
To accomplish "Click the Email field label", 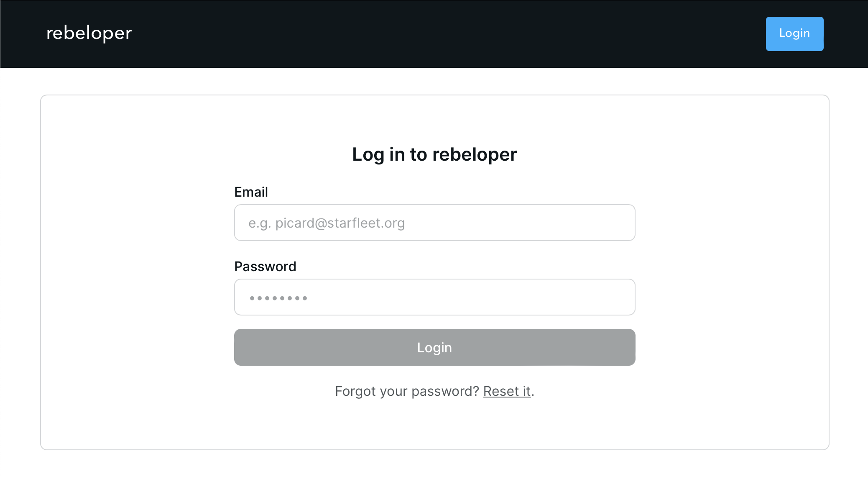I will tap(251, 192).
